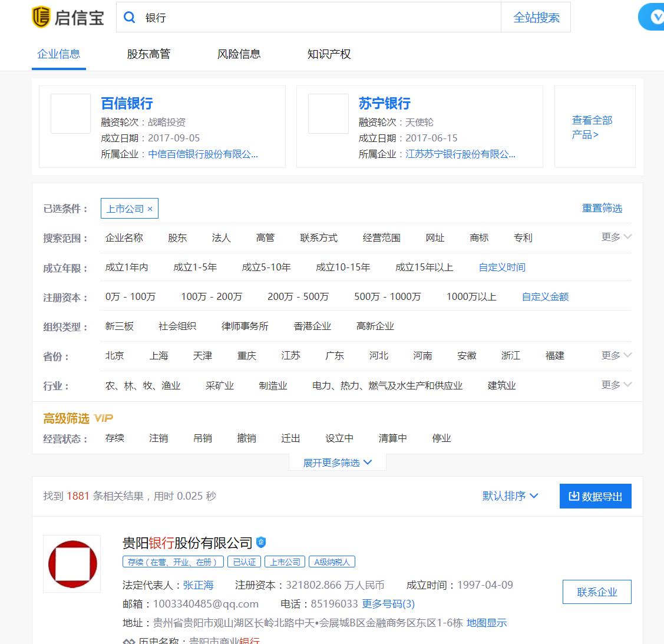The height and width of the screenshot is (644, 664).
Task: Expand more options in 搜索范围 row
Action: (616, 237)
